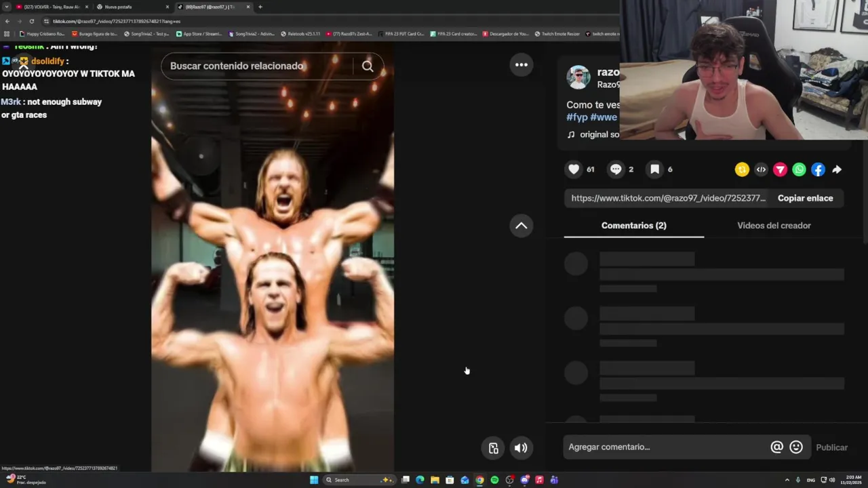The height and width of the screenshot is (488, 868).
Task: Open more share options arrow
Action: 837,170
